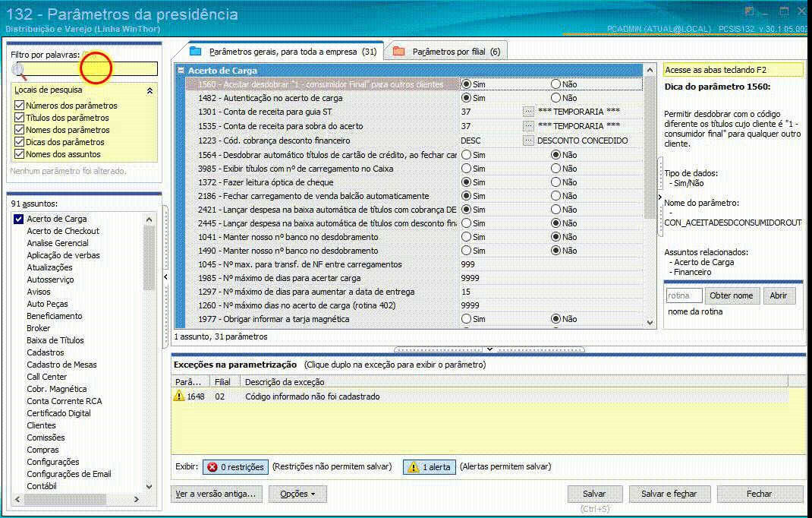Click value 999 of parameter 1045

click(x=467, y=264)
